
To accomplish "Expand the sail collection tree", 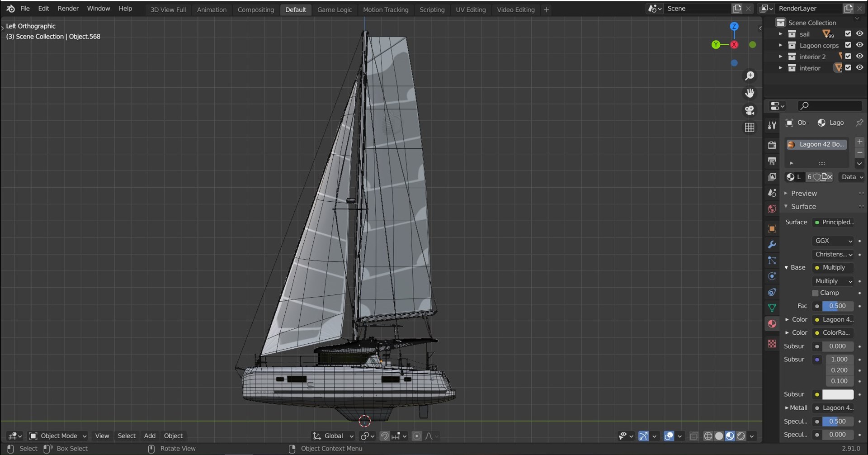I will [780, 34].
